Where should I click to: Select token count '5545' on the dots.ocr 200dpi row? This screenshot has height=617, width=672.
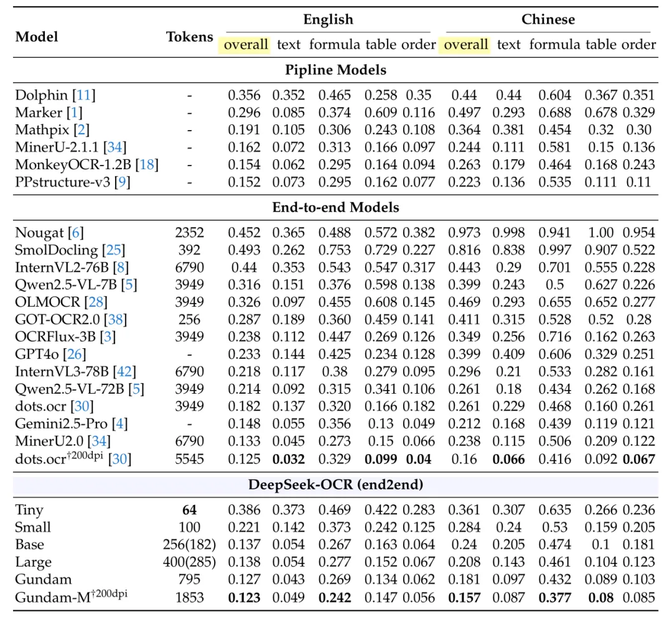tap(189, 459)
